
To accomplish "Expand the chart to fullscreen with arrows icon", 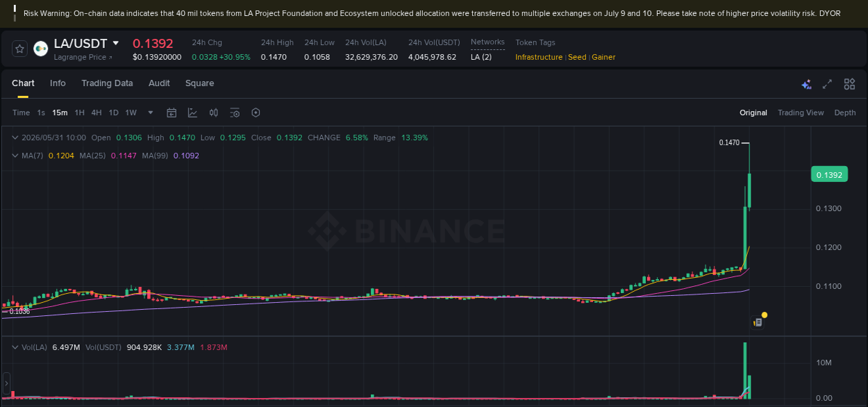I will 827,84.
